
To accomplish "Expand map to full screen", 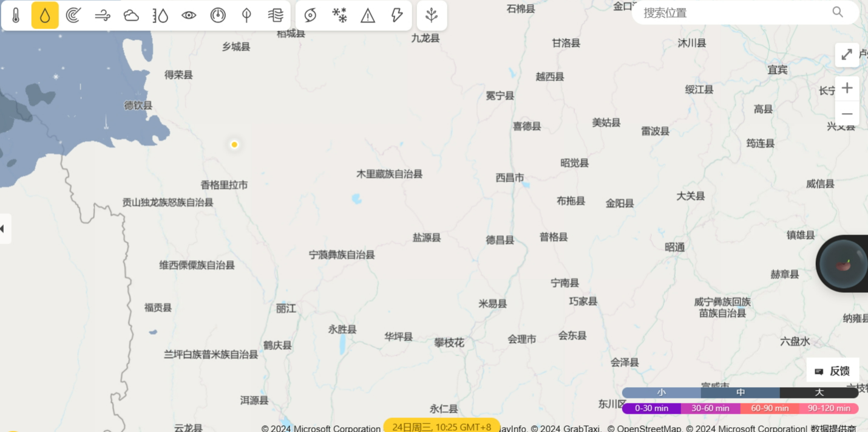I will point(847,55).
